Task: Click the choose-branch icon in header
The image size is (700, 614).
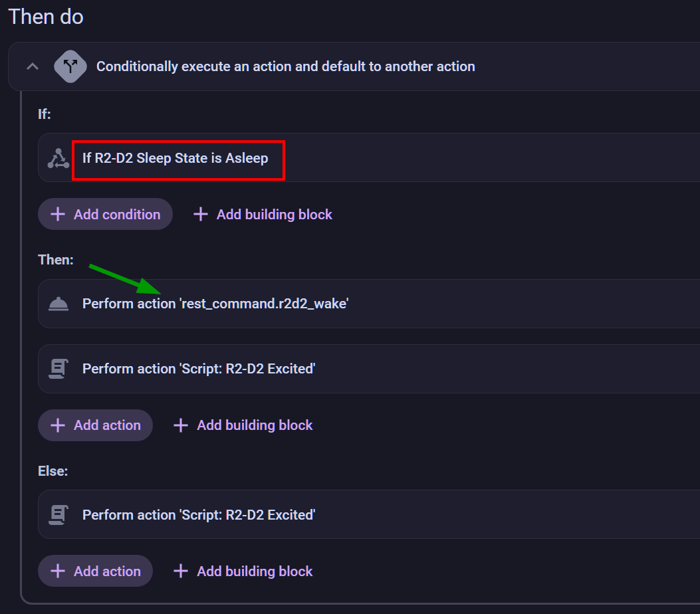Action: [x=70, y=66]
